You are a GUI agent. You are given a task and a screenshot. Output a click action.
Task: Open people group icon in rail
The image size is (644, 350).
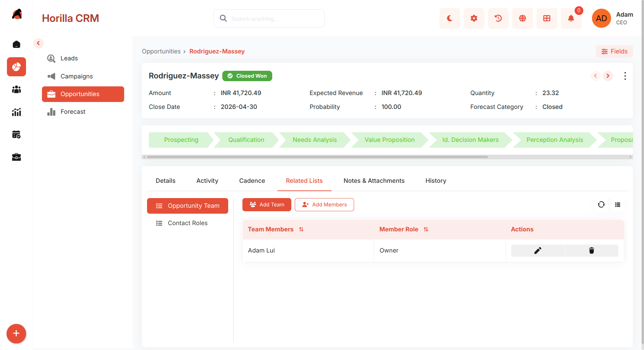click(16, 89)
